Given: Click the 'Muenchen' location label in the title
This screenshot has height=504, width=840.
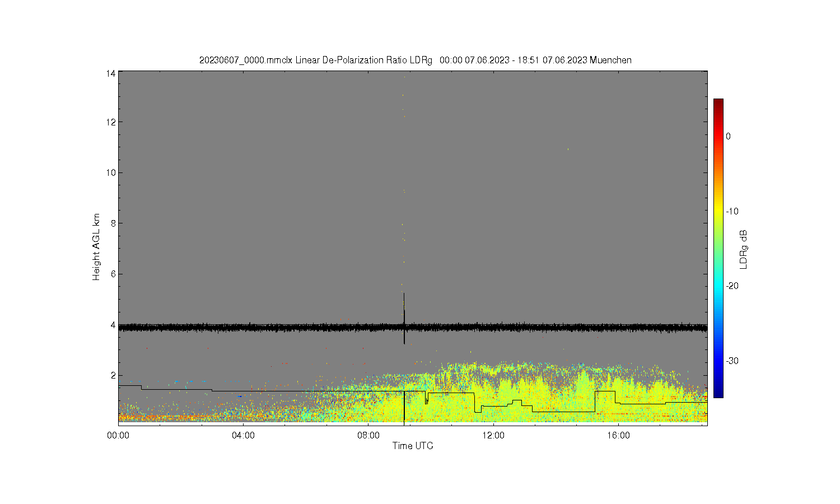Looking at the screenshot, I should click(610, 60).
